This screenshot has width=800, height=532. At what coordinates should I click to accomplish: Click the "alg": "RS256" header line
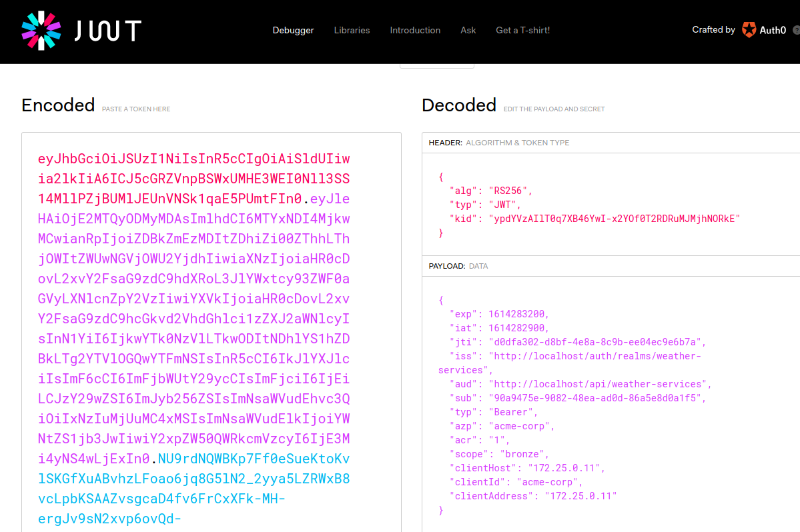tap(491, 191)
